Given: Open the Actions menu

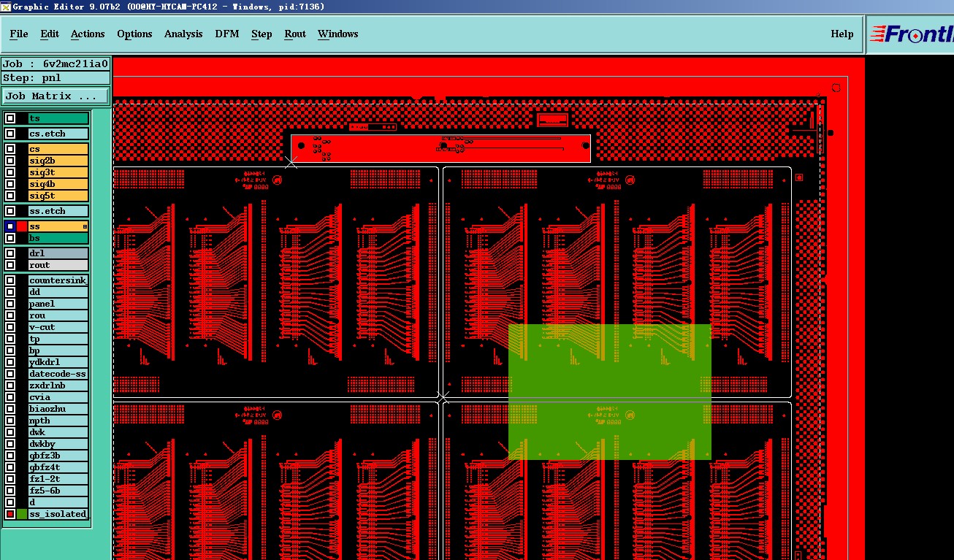Looking at the screenshot, I should point(88,34).
